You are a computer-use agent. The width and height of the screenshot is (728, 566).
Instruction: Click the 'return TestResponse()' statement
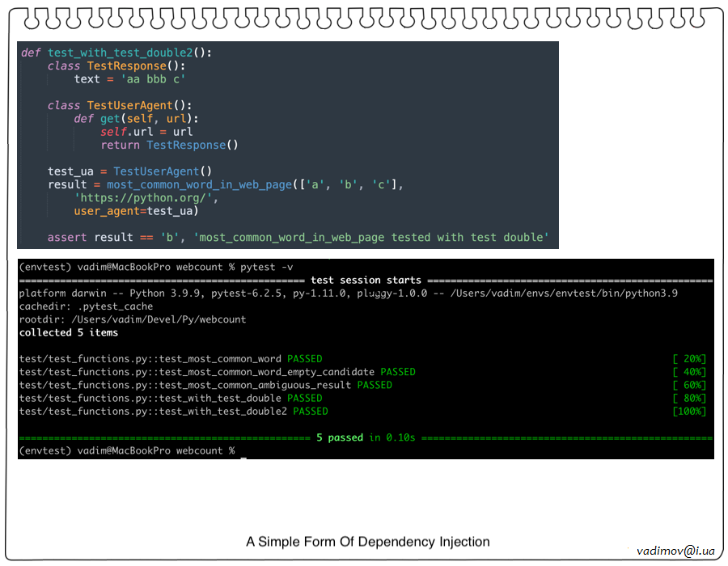[170, 145]
